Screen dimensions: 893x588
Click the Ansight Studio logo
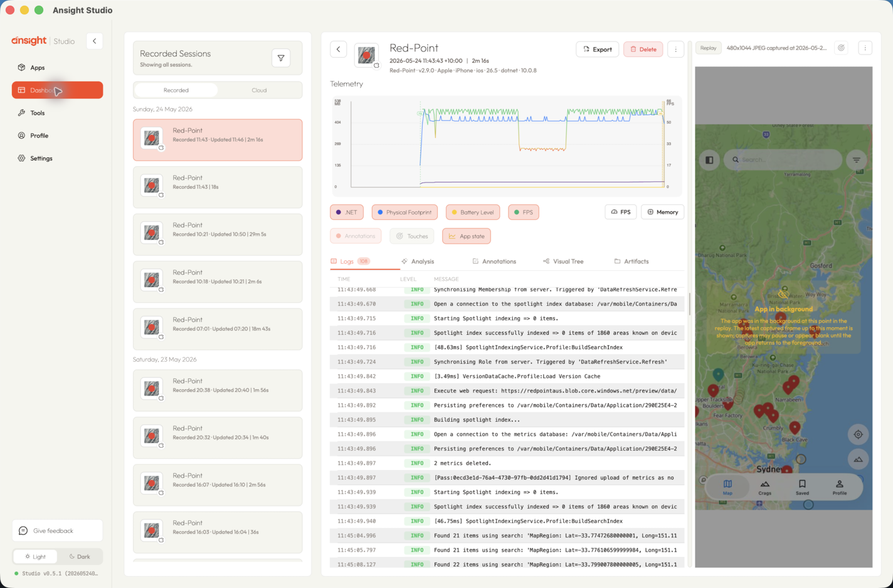pyautogui.click(x=43, y=41)
